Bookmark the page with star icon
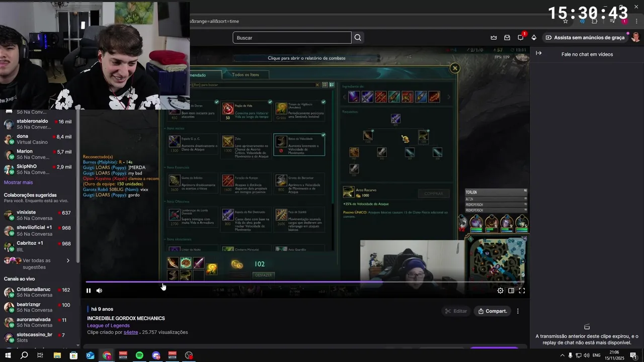Screen dimensions: 644x362 pos(566,21)
